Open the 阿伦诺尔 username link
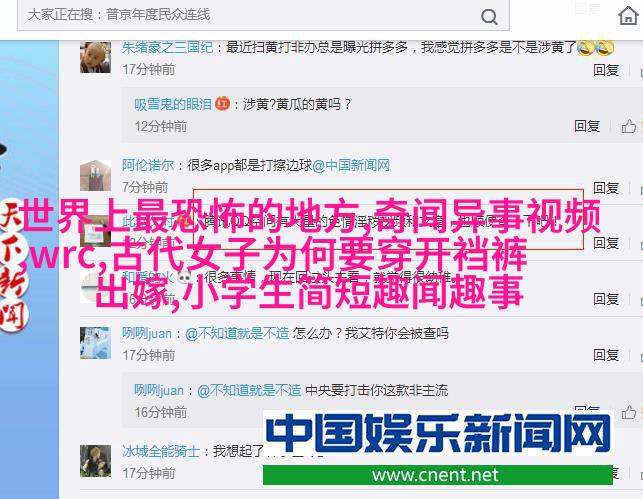 pos(148,165)
